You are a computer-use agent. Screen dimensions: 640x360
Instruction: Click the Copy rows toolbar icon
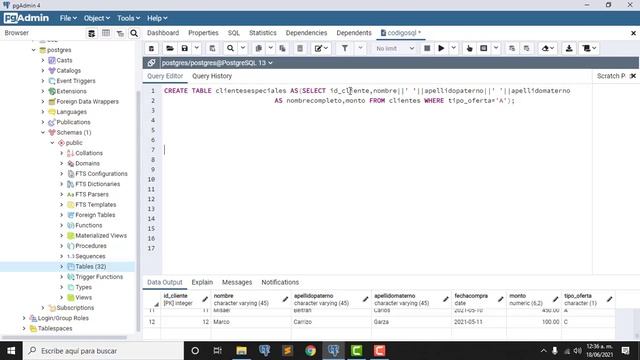(259, 49)
